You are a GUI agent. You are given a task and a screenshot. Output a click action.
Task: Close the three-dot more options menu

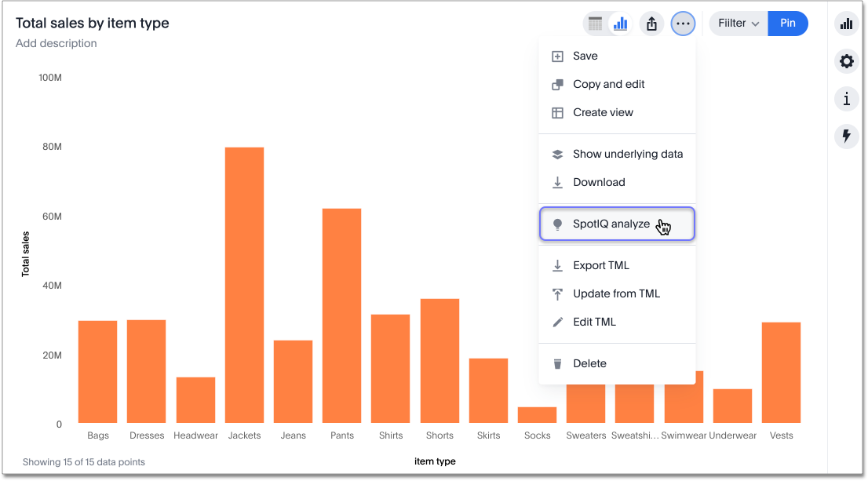[x=683, y=24]
